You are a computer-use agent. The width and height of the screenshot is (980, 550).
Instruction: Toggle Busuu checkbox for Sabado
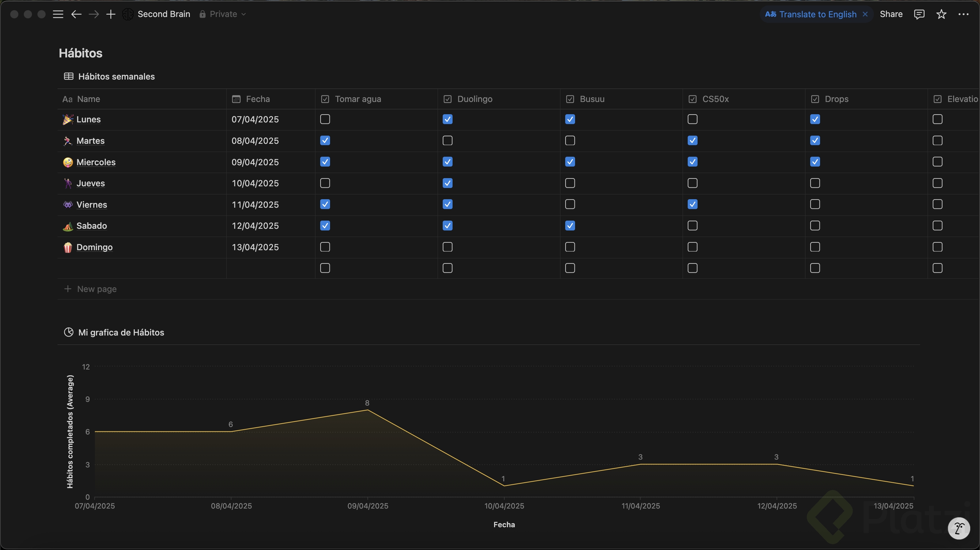point(570,226)
